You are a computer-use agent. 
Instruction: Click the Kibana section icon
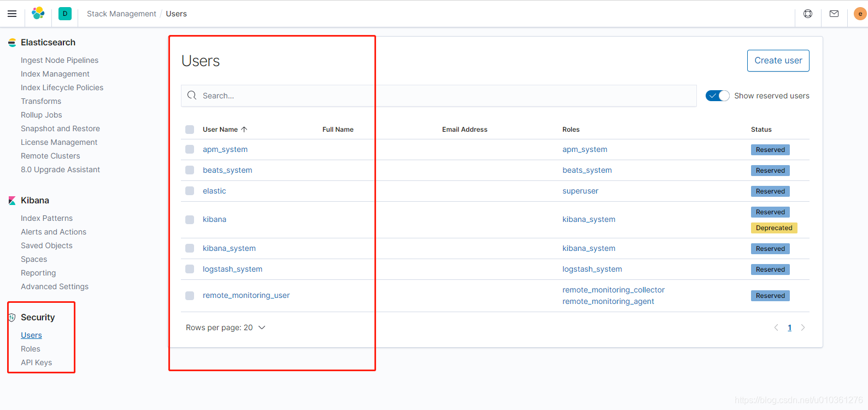12,201
